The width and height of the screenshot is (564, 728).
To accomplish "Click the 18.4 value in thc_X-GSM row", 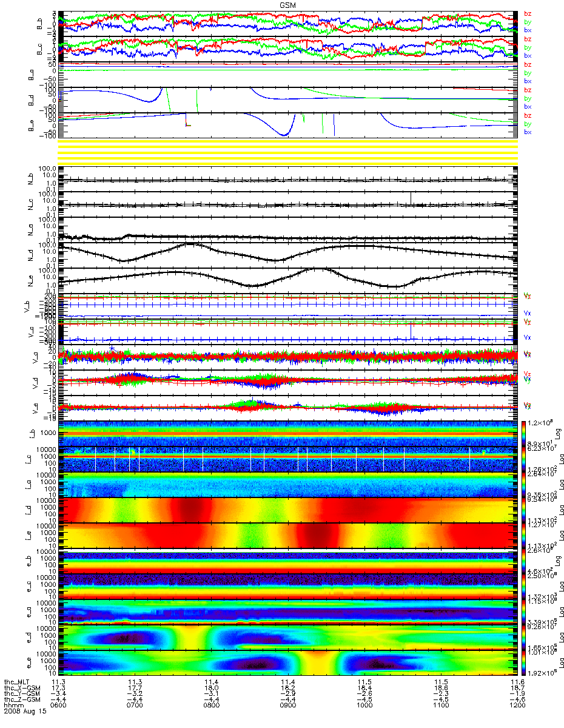I will [x=364, y=689].
